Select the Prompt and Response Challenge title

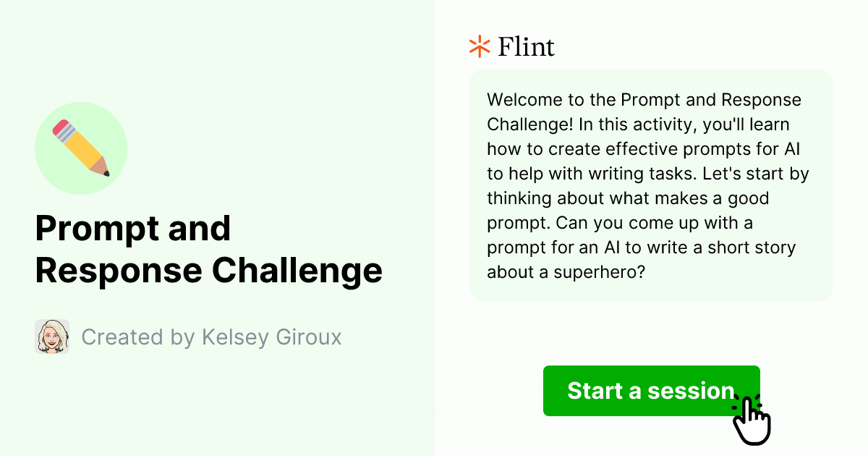[x=208, y=250]
